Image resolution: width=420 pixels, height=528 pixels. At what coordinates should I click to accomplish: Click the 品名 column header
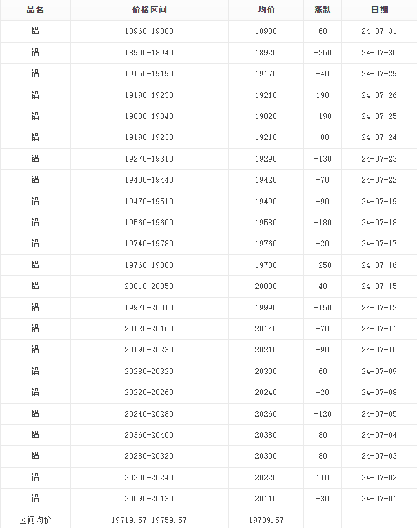point(35,10)
